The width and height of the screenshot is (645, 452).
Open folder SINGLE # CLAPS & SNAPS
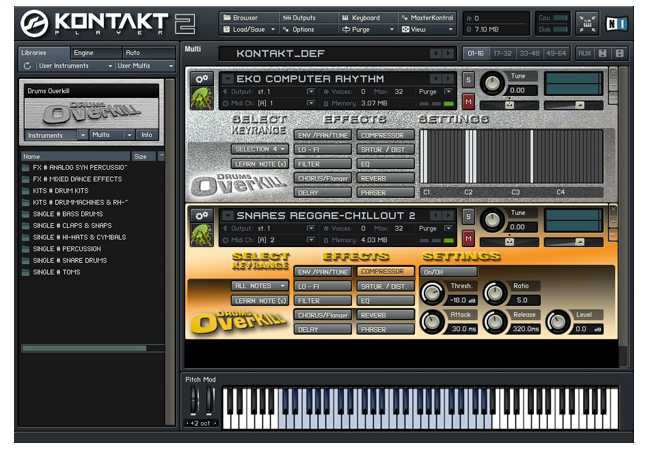[x=67, y=225]
